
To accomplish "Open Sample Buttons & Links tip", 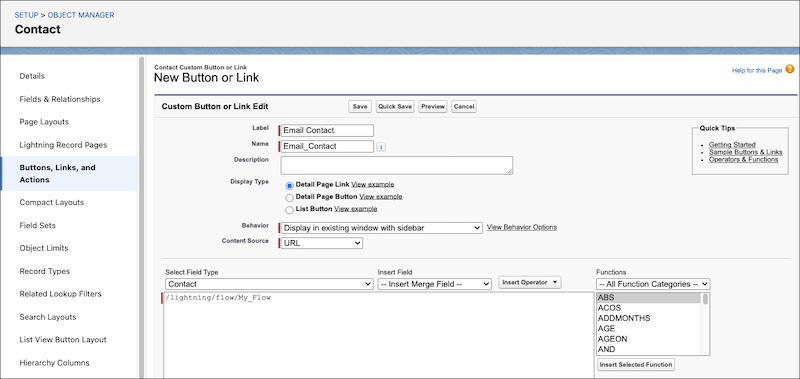I will point(745,152).
